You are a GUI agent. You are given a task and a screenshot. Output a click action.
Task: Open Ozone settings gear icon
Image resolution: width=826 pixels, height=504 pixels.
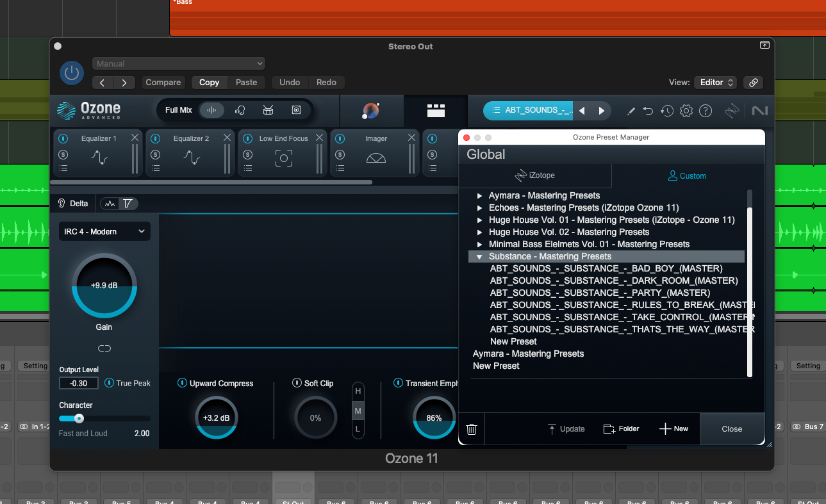coord(686,111)
